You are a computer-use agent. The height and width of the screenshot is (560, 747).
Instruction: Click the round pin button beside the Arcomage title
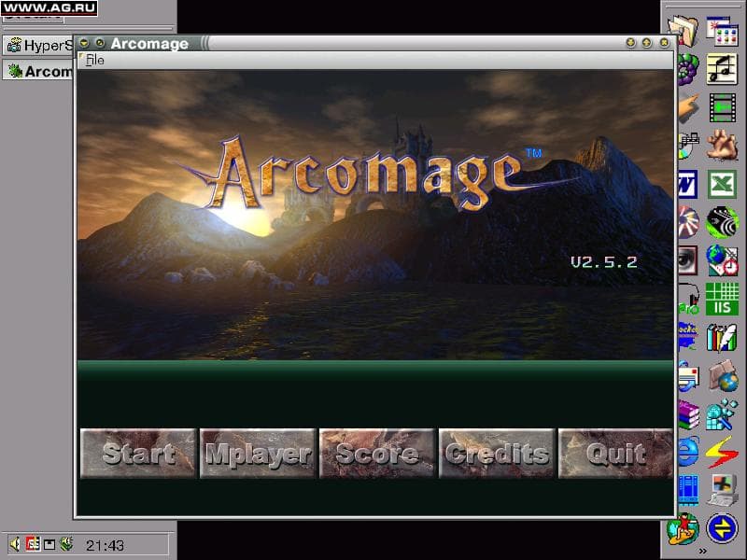tap(100, 43)
